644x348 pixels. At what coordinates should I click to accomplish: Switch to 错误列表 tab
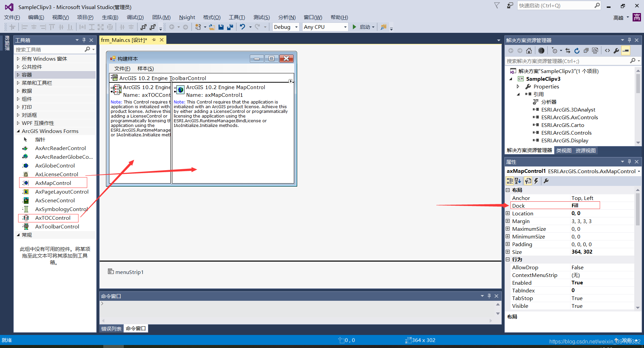tap(111, 329)
